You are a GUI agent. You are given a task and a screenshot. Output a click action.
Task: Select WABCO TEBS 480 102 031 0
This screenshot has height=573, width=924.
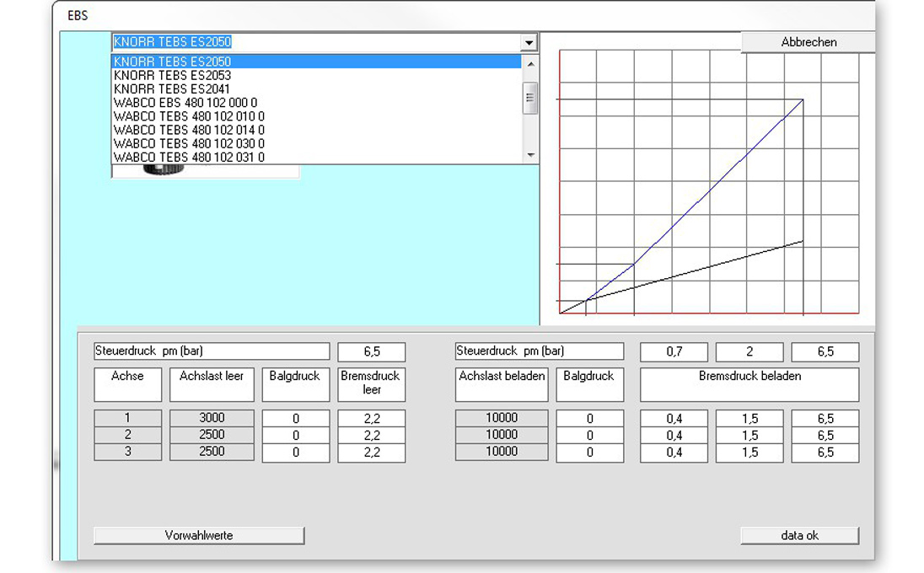pyautogui.click(x=316, y=157)
